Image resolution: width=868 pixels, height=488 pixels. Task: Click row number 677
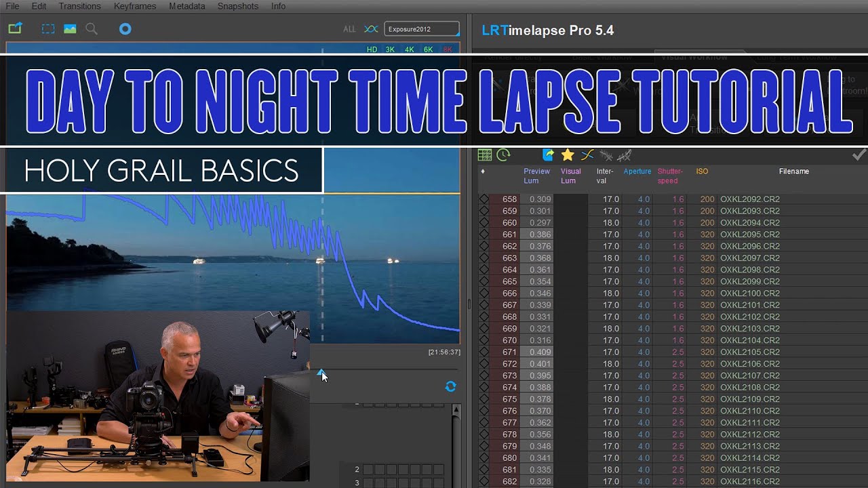tap(509, 422)
